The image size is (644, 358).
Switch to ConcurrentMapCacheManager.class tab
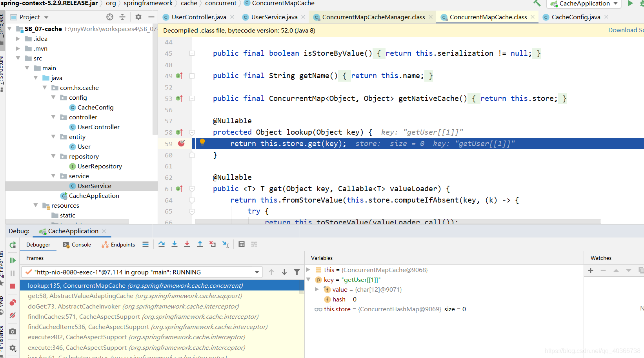tap(373, 17)
